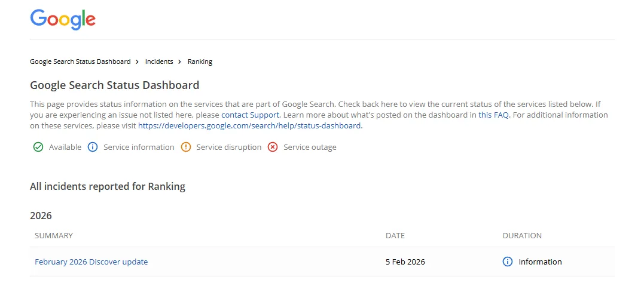Screen dimensions: 644x292
Task: Open the contact Support link
Action: 250,115
